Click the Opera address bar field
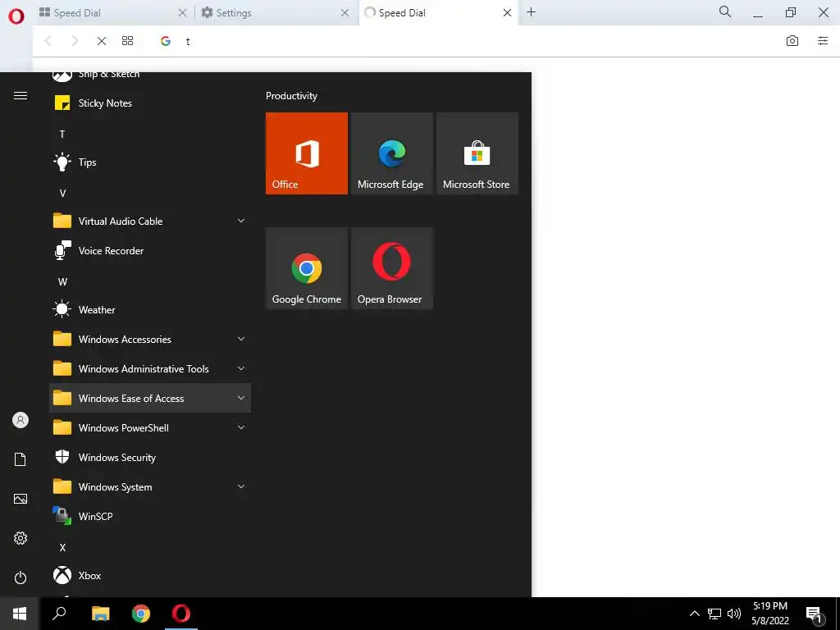The height and width of the screenshot is (630, 840). point(466,41)
